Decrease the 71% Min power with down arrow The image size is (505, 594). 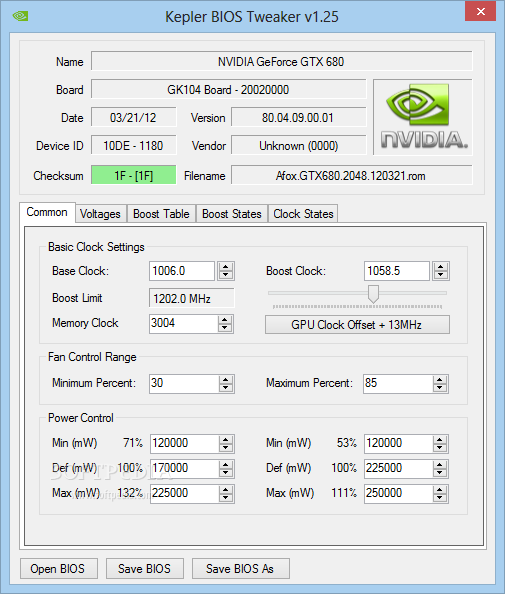tap(226, 448)
